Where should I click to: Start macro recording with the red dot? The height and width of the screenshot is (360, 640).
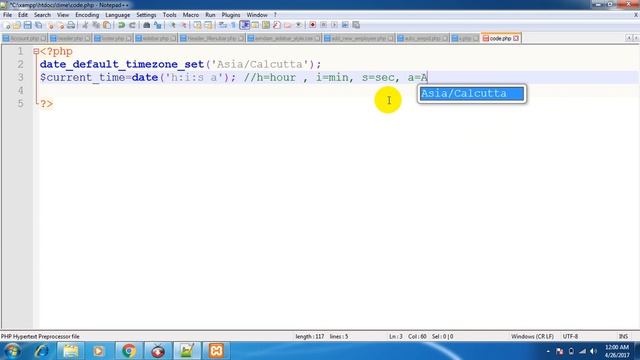pyautogui.click(x=312, y=25)
